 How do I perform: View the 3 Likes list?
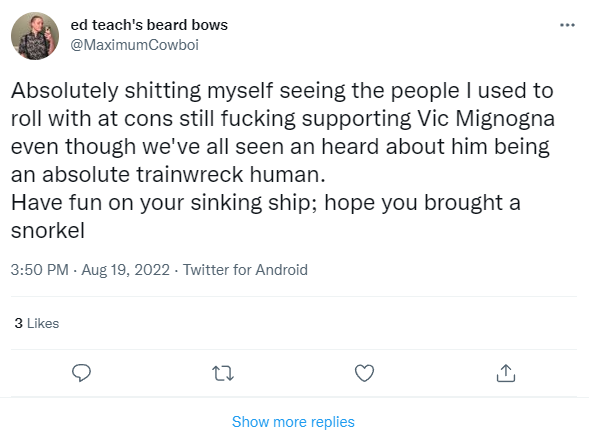click(x=37, y=323)
